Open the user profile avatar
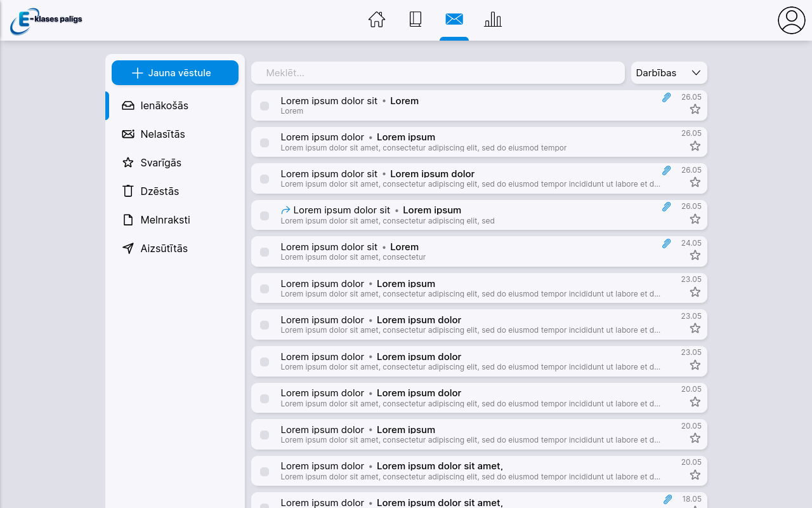Image resolution: width=812 pixels, height=508 pixels. tap(791, 20)
